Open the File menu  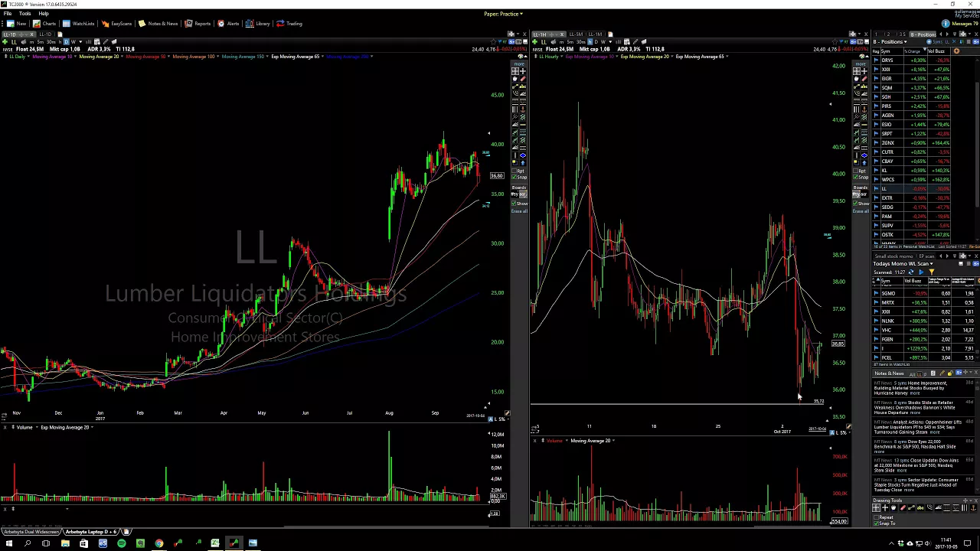pyautogui.click(x=7, y=14)
